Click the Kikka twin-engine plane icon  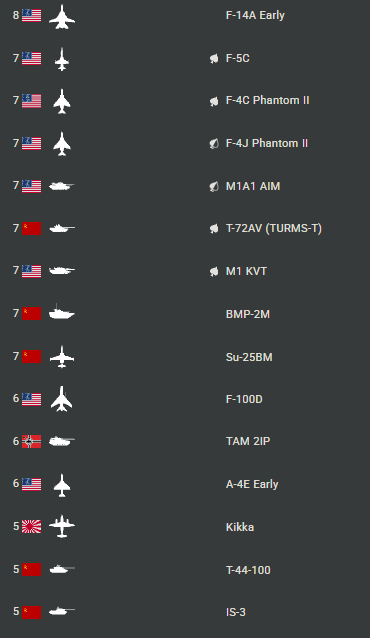tap(62, 526)
